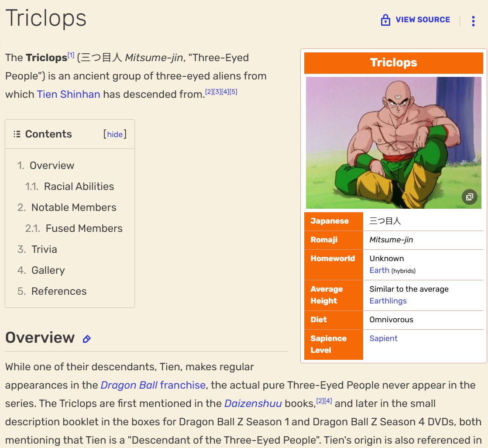Click the Overview section edit pencil icon

pos(86,339)
